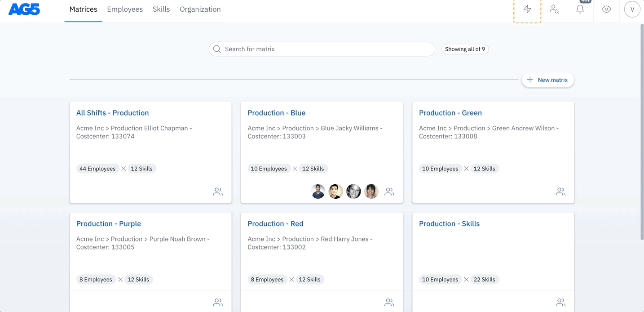
Task: Go to the Skills tab
Action: pos(161,9)
